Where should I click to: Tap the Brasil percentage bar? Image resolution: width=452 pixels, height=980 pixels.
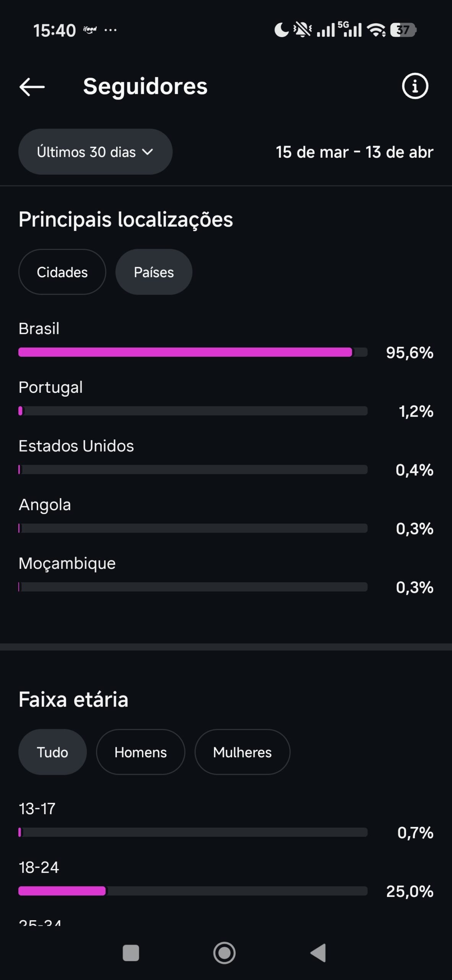click(193, 352)
